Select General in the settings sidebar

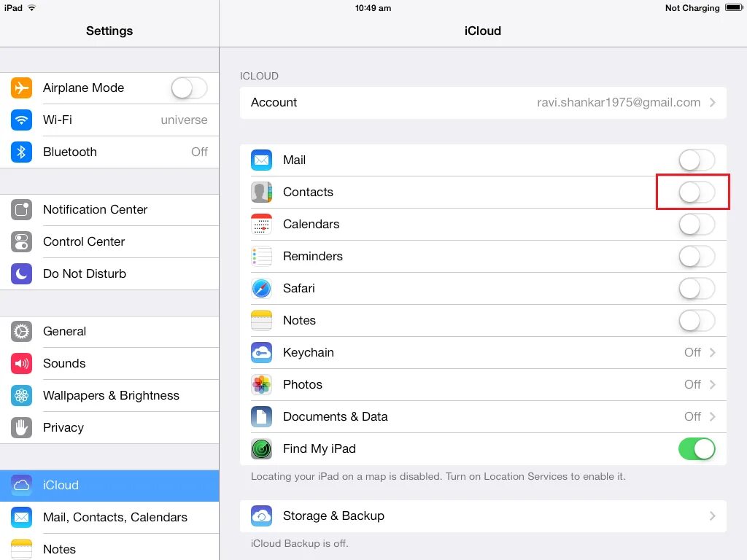(109, 332)
